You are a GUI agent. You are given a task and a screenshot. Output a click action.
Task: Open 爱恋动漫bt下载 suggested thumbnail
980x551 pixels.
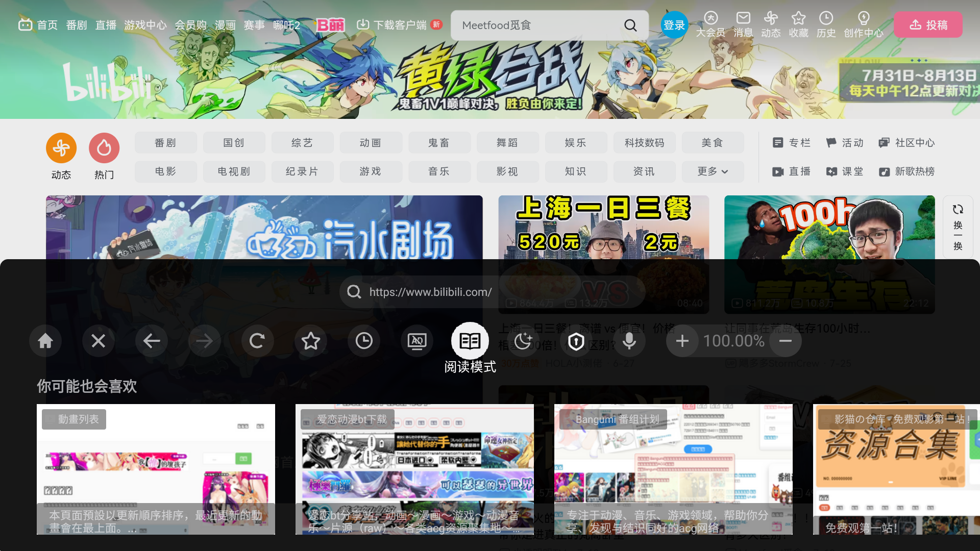pos(414,469)
